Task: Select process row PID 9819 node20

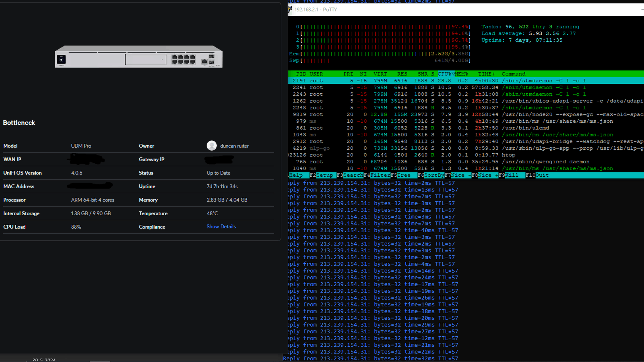Action: point(466,114)
